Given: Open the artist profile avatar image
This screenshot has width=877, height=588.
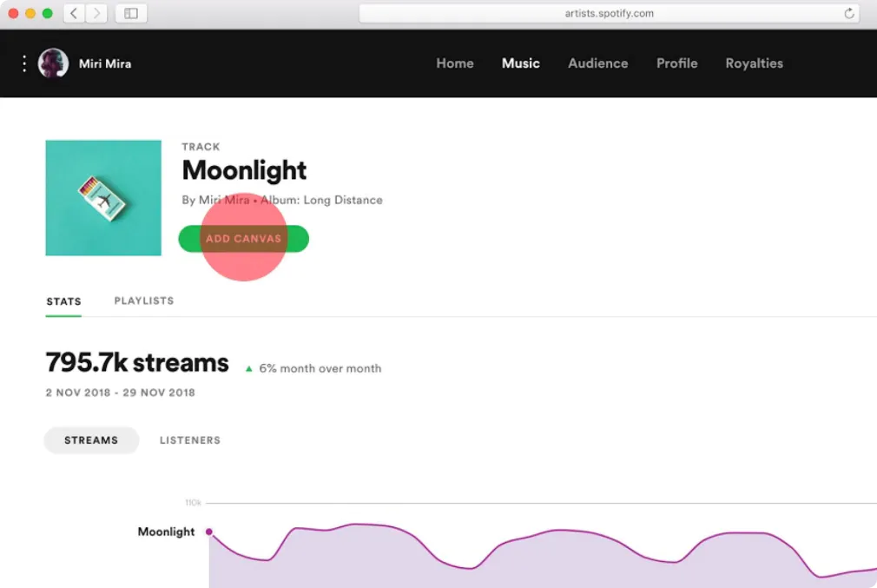Looking at the screenshot, I should 53,63.
